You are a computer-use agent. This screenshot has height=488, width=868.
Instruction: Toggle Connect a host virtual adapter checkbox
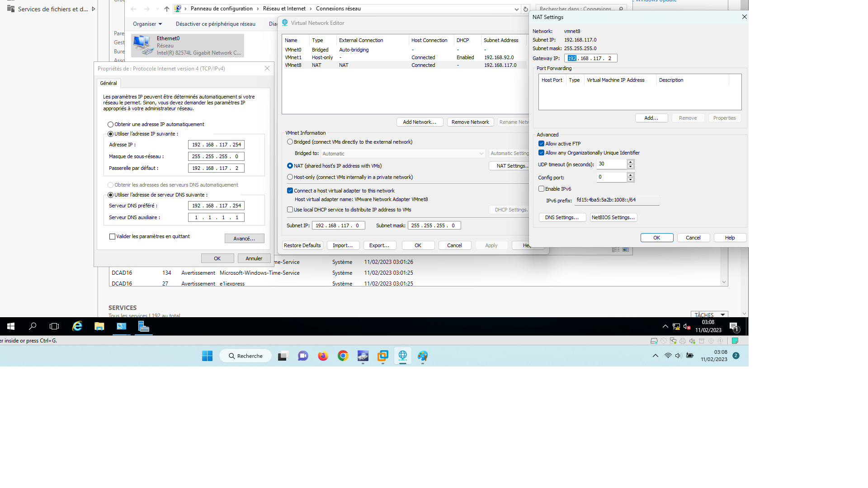tap(290, 191)
